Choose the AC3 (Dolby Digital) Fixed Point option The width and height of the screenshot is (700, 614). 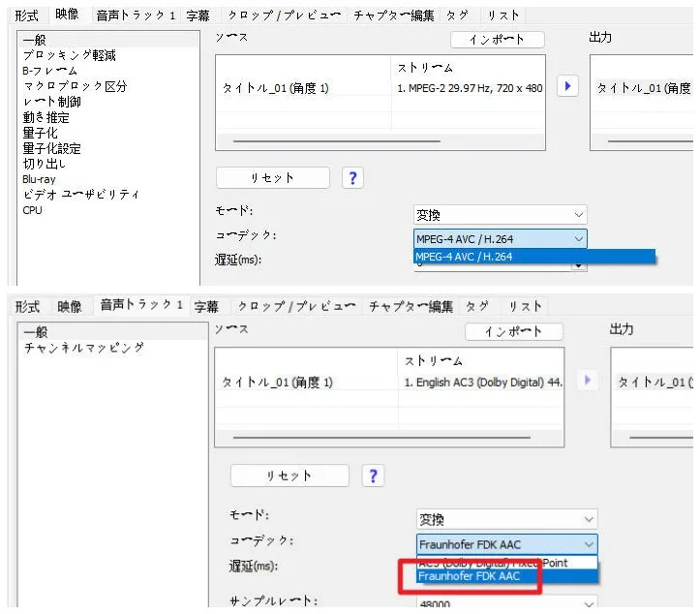point(492,563)
